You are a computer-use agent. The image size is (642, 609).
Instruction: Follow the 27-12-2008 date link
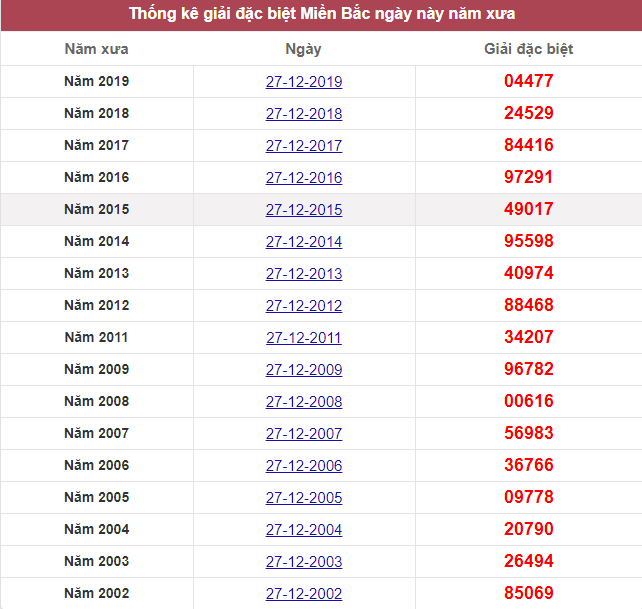304,402
